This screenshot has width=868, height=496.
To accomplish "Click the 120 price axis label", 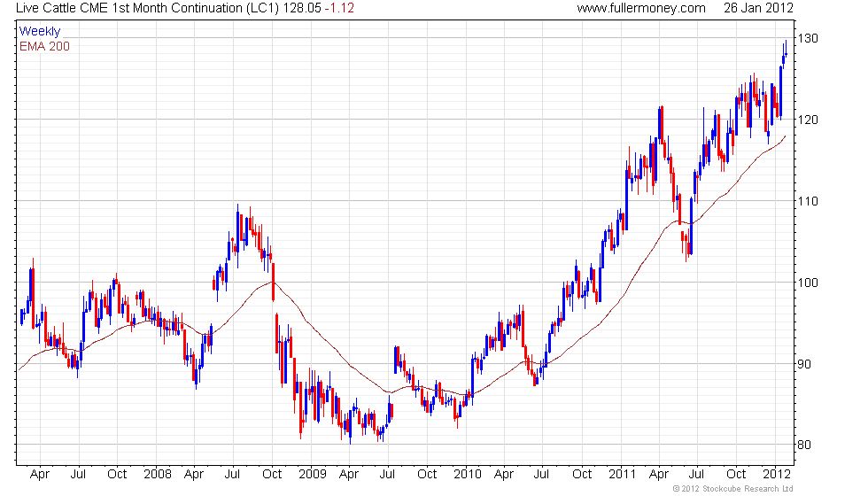I will [808, 120].
